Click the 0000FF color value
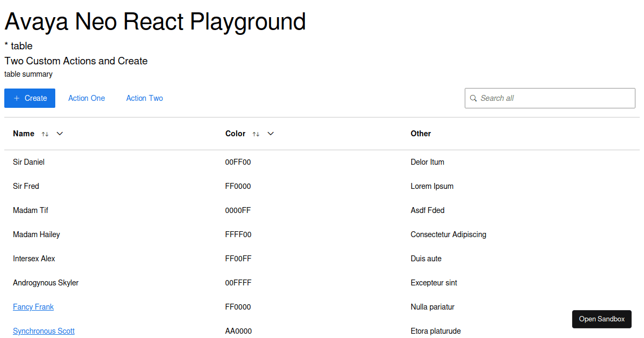The height and width of the screenshot is (338, 644). coord(238,210)
